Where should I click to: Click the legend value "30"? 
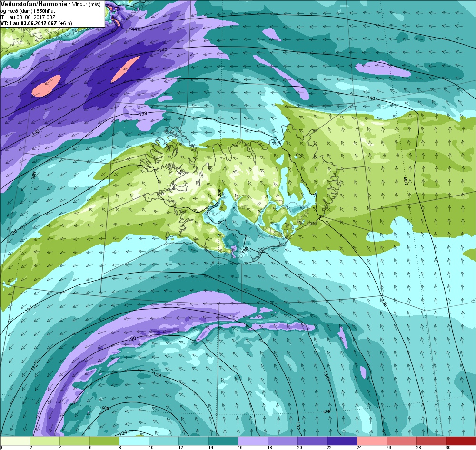[x=448, y=447]
